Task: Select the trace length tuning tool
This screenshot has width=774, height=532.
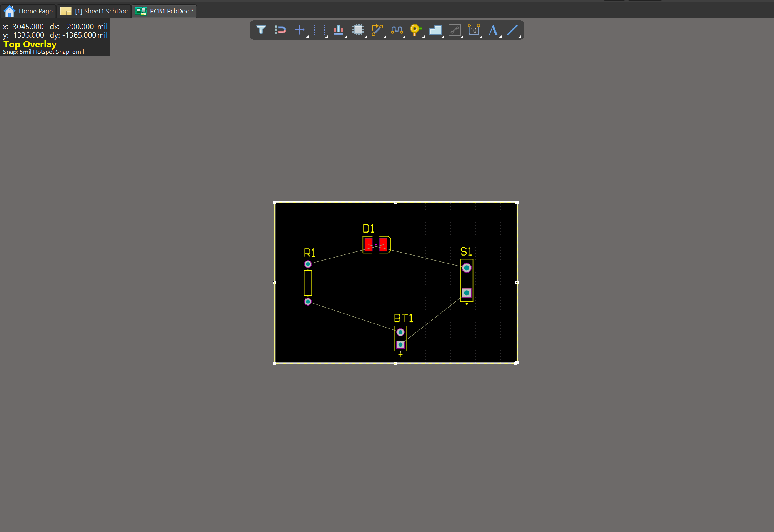Action: (397, 30)
